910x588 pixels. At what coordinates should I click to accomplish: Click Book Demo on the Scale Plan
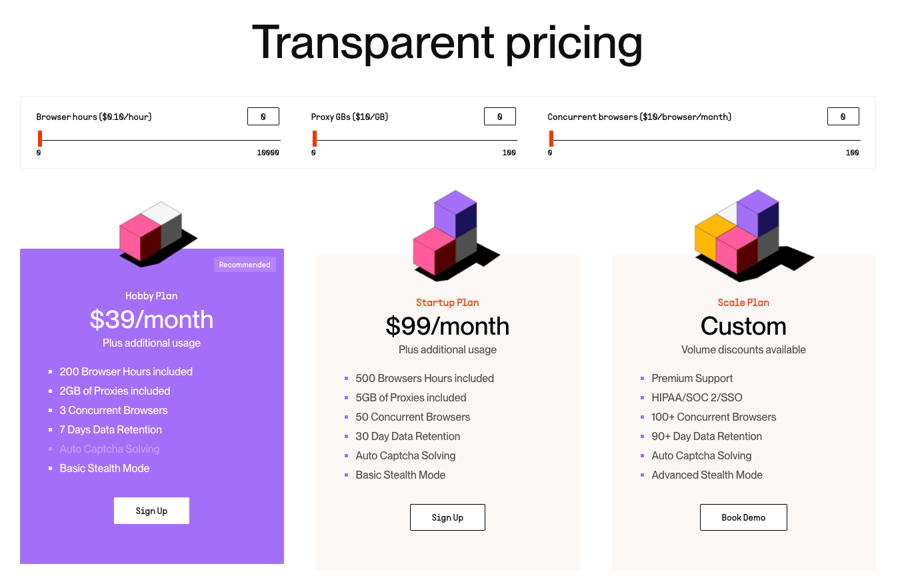point(743,517)
